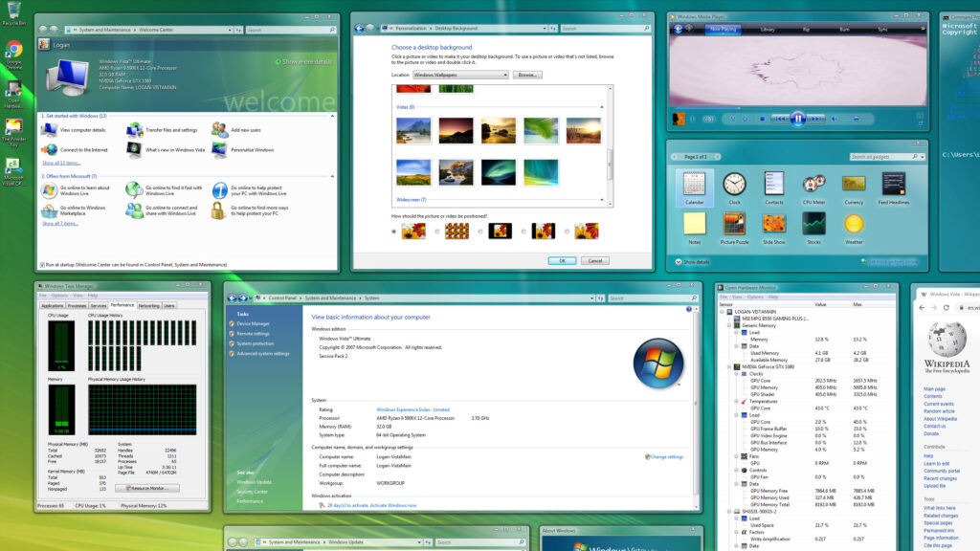The width and height of the screenshot is (980, 551).
Task: Reload the Wikipedia page in the browser
Action: point(947,307)
